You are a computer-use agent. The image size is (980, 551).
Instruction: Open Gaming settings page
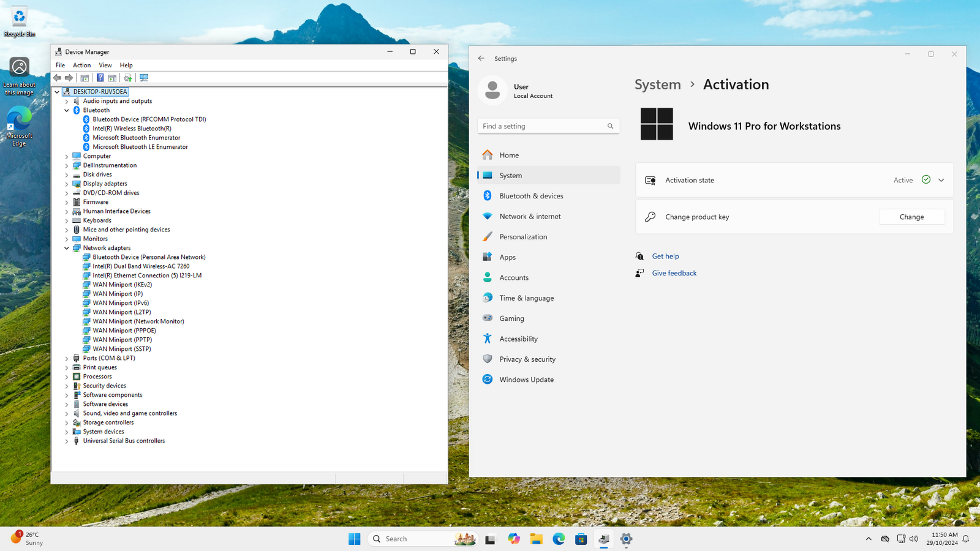coord(548,318)
